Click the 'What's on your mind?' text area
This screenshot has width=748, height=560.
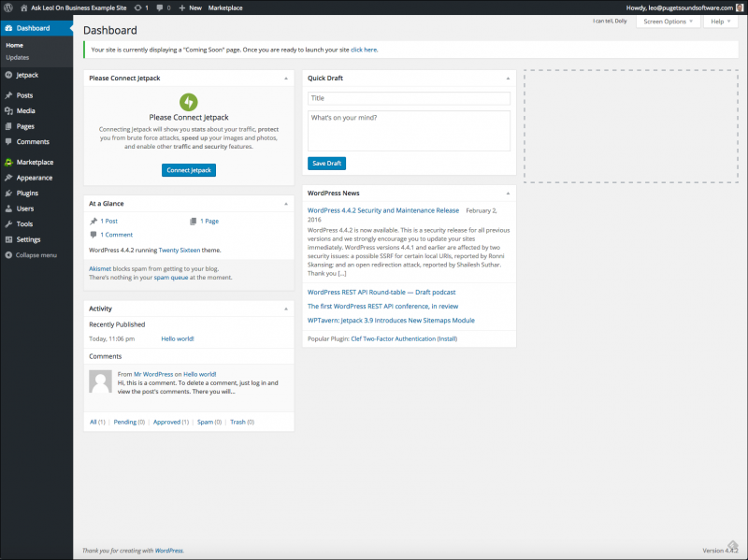pyautogui.click(x=409, y=131)
